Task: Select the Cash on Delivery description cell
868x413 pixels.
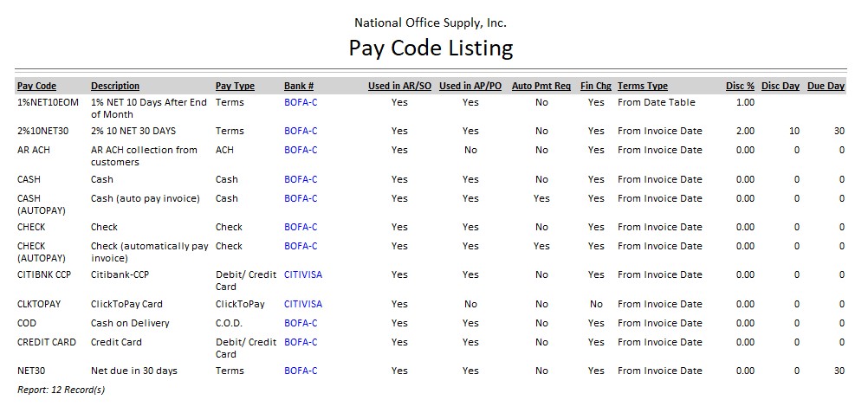Action: [130, 323]
